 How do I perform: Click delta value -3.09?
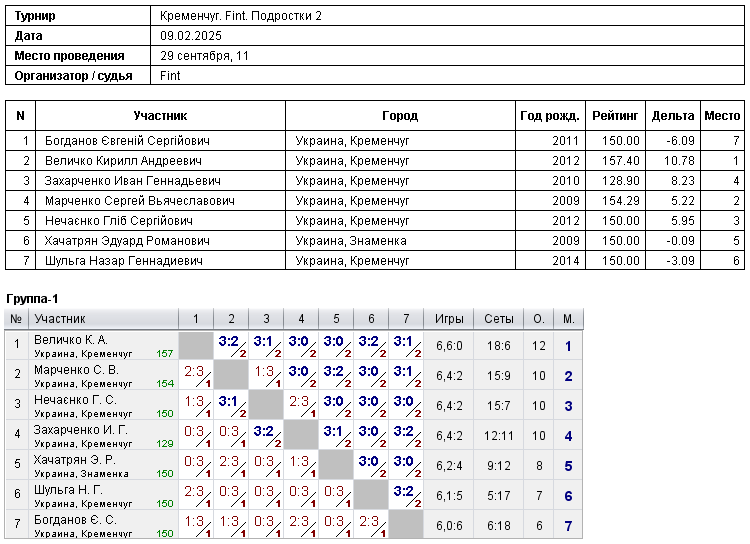pyautogui.click(x=680, y=261)
